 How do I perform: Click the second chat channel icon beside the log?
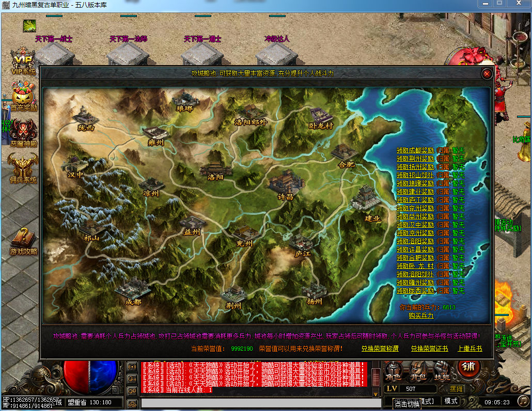[132, 378]
